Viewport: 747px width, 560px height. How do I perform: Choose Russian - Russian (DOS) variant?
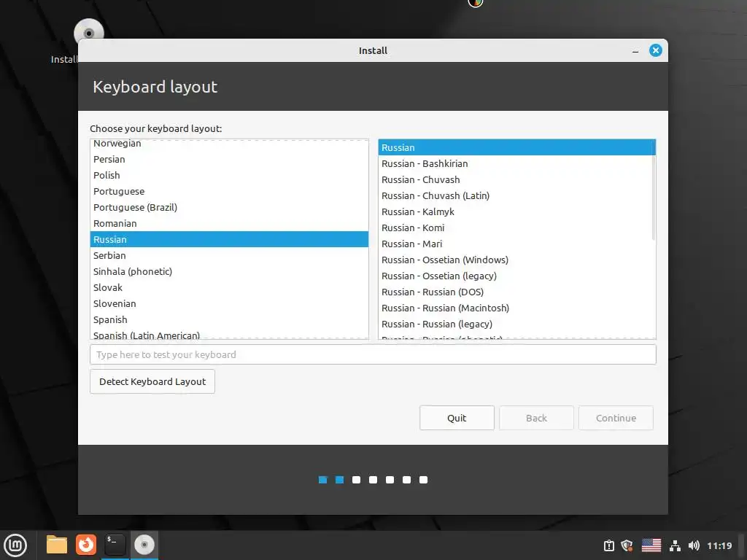pos(517,292)
